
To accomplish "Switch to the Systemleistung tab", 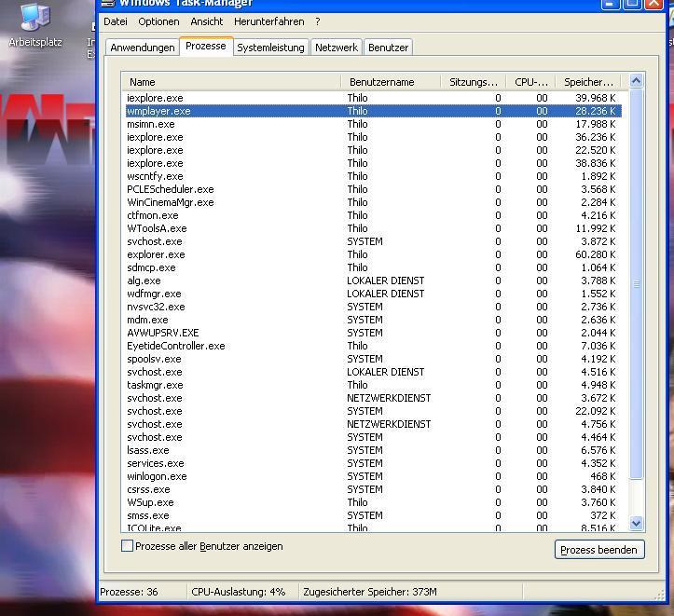I will (x=270, y=48).
